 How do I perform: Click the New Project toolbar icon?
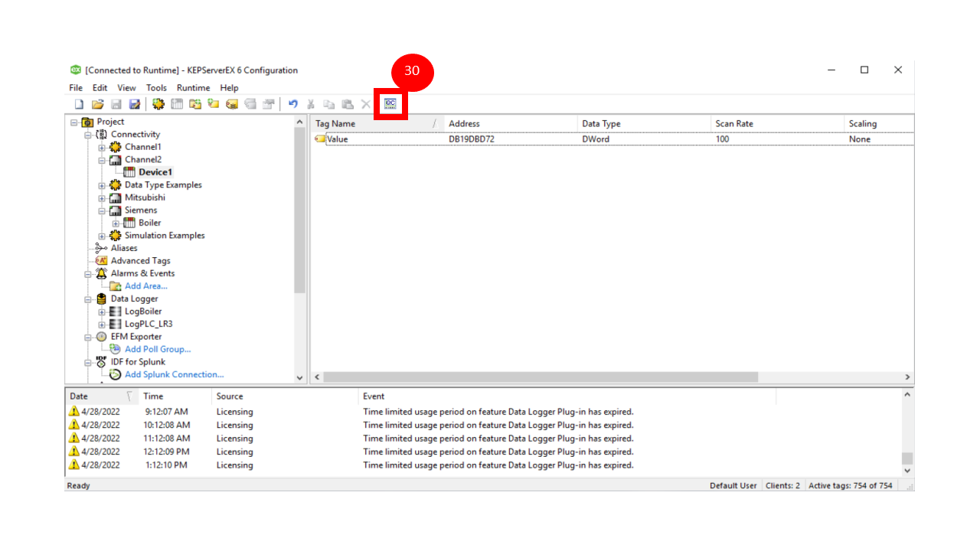pos(79,104)
